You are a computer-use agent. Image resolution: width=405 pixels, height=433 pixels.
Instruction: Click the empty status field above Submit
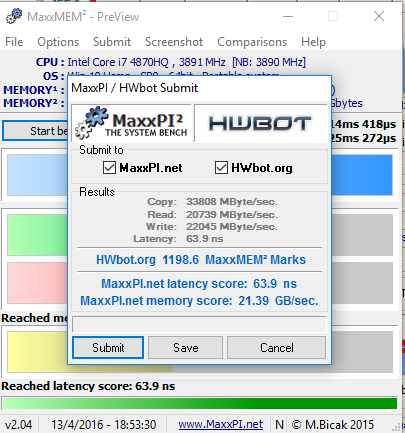tap(199, 324)
